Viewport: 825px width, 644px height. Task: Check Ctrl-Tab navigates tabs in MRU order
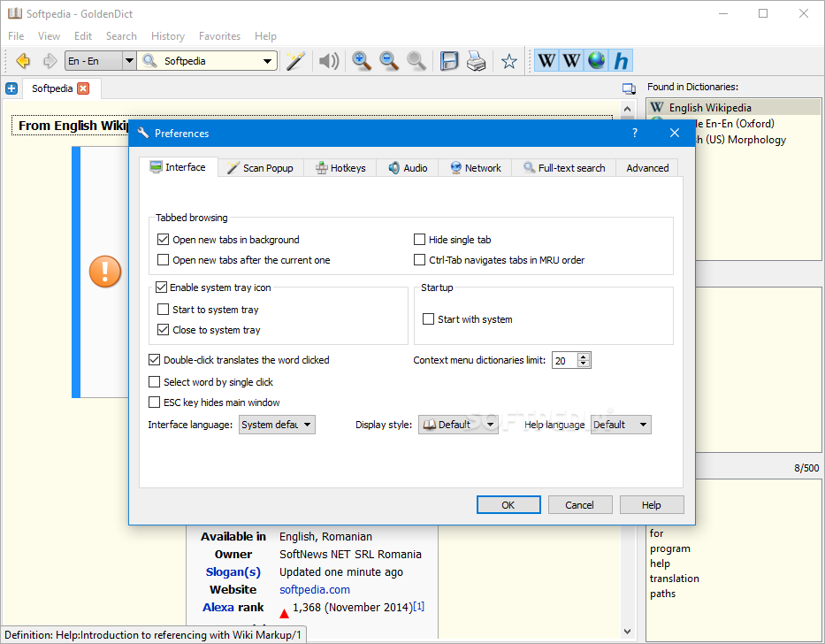[419, 259]
